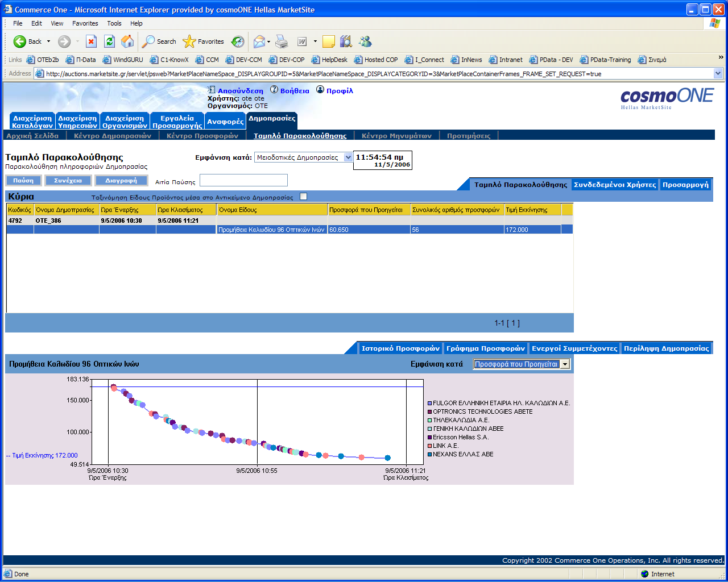Go to the Home page icon
The image size is (728, 582).
(x=128, y=41)
